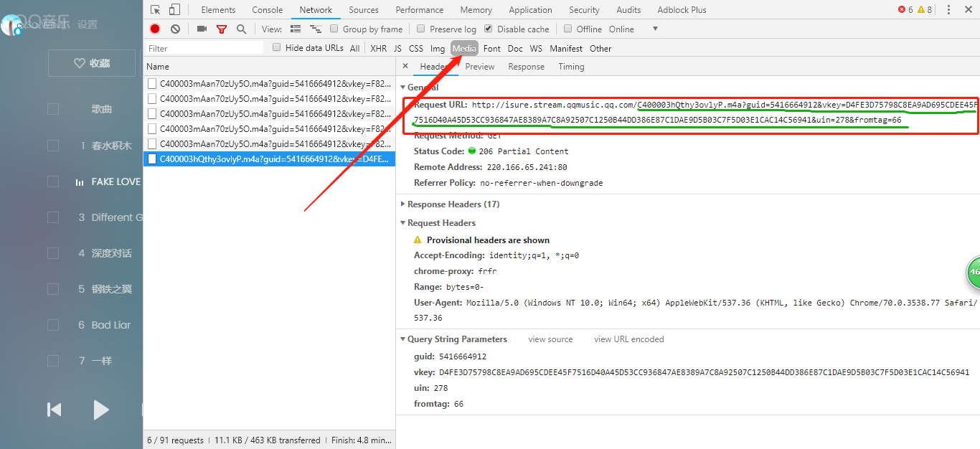Image resolution: width=980 pixels, height=449 pixels.
Task: Toggle the device toolbar icon
Action: point(174,9)
